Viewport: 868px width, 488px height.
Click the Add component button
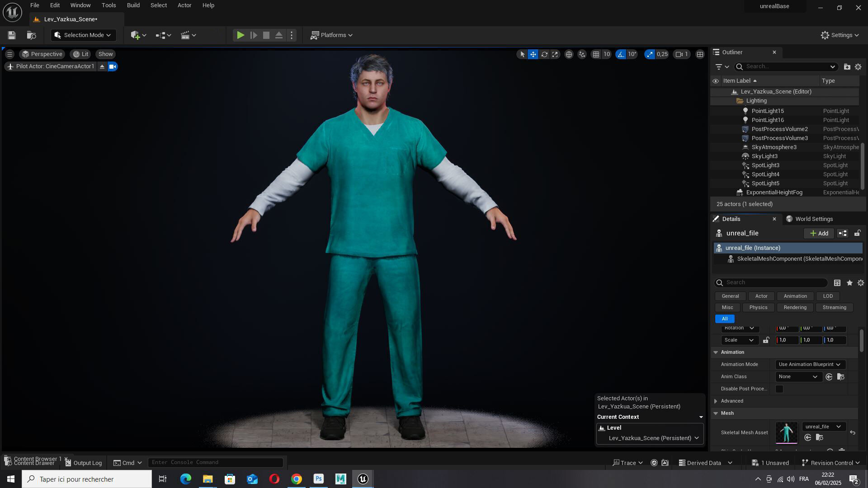[x=819, y=233]
